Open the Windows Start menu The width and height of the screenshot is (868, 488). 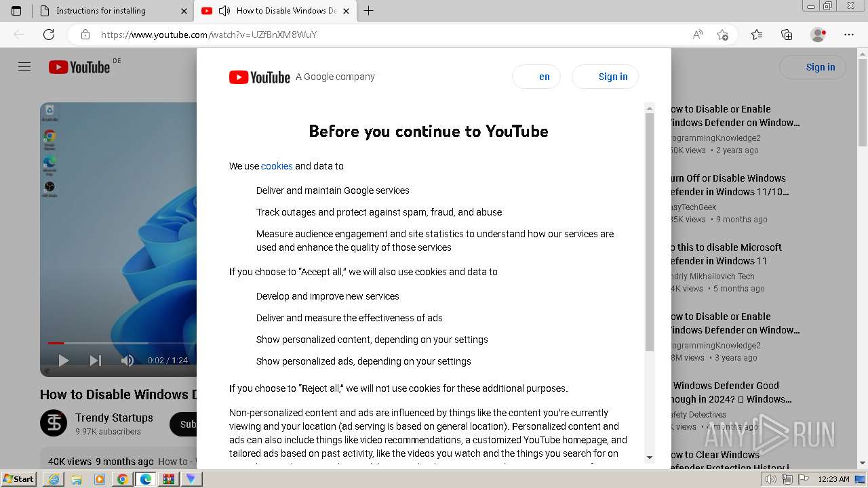click(18, 479)
